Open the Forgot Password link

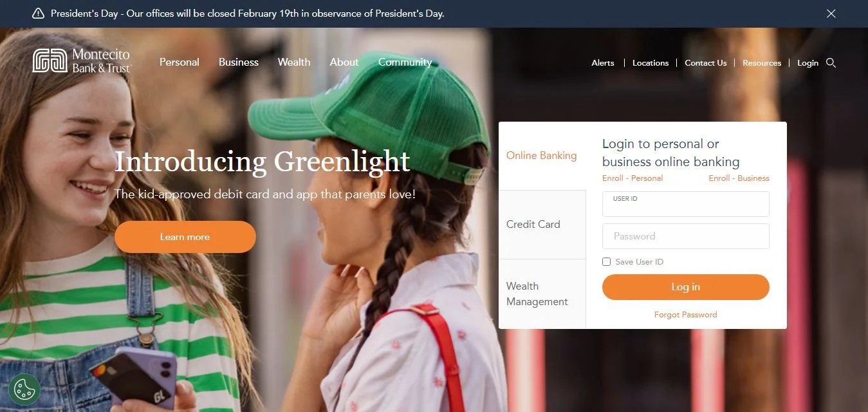686,315
